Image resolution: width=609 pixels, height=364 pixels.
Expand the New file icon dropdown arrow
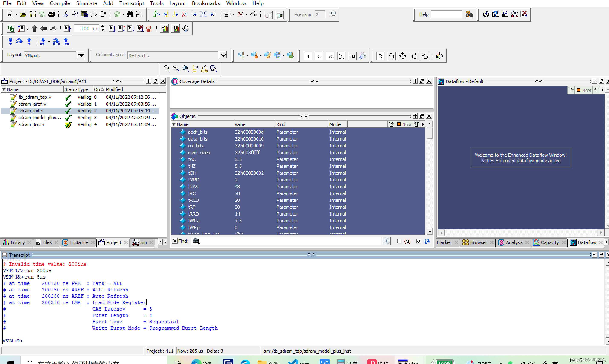click(16, 15)
